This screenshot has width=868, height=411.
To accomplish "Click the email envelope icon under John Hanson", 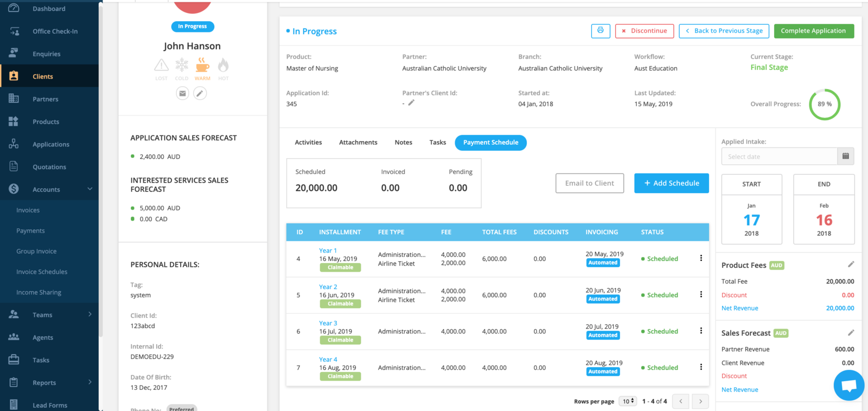I will coord(183,93).
